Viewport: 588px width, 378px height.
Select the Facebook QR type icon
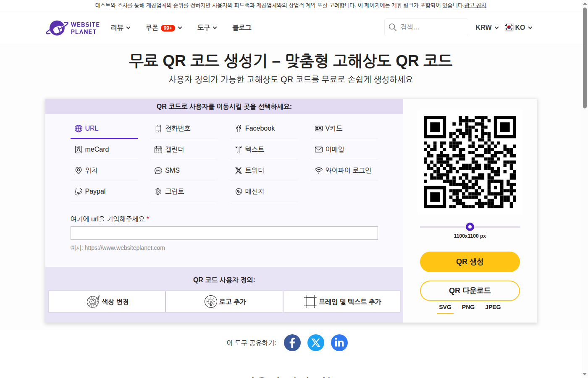(238, 128)
